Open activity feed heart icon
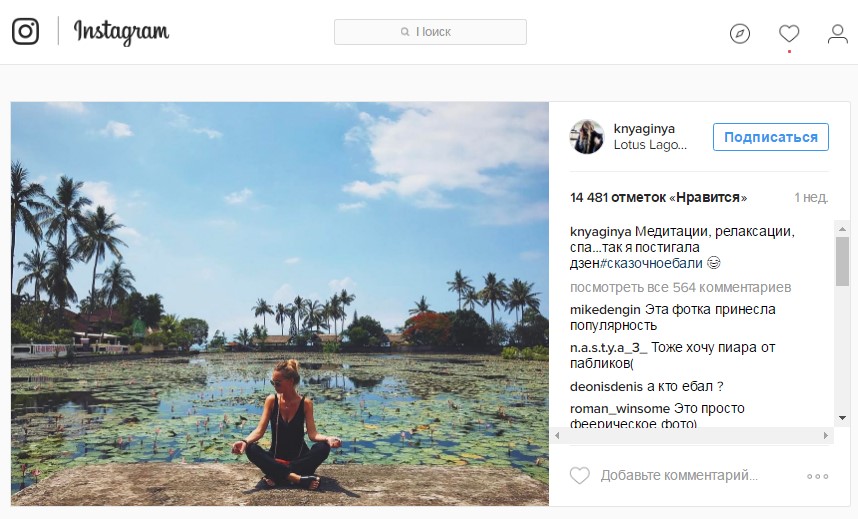The height and width of the screenshot is (519, 858). point(789,33)
